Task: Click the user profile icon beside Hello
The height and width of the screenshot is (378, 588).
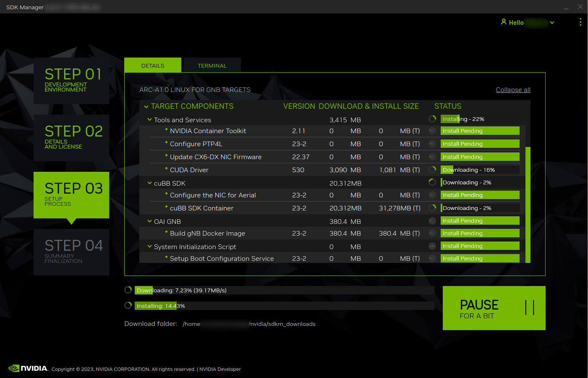Action: click(x=504, y=22)
